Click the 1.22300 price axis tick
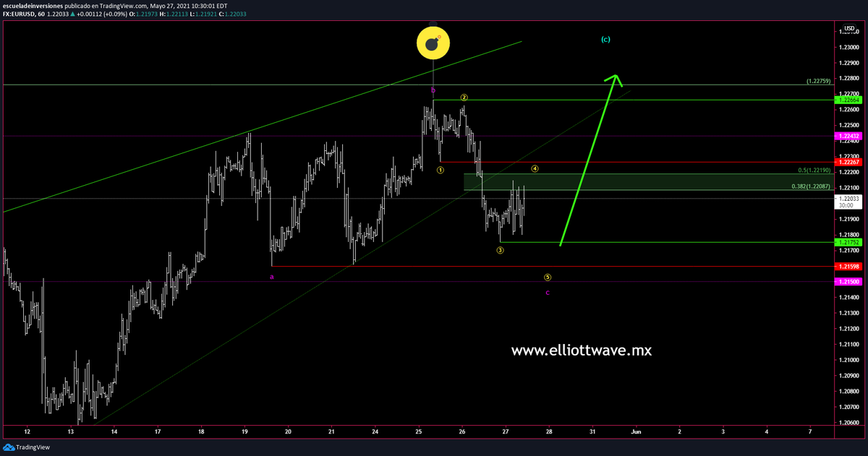This screenshot has width=868, height=456. pyautogui.click(x=849, y=156)
